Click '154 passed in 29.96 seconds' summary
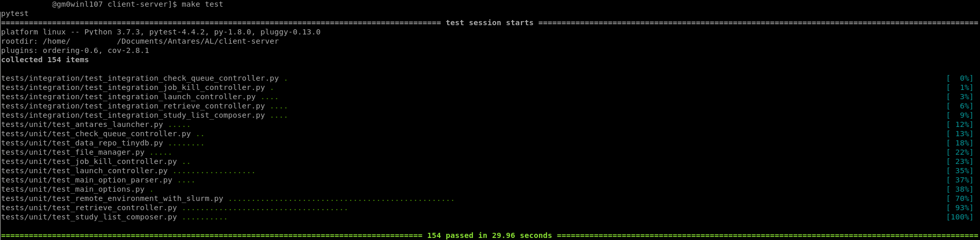This screenshot has width=980, height=240. [489, 235]
